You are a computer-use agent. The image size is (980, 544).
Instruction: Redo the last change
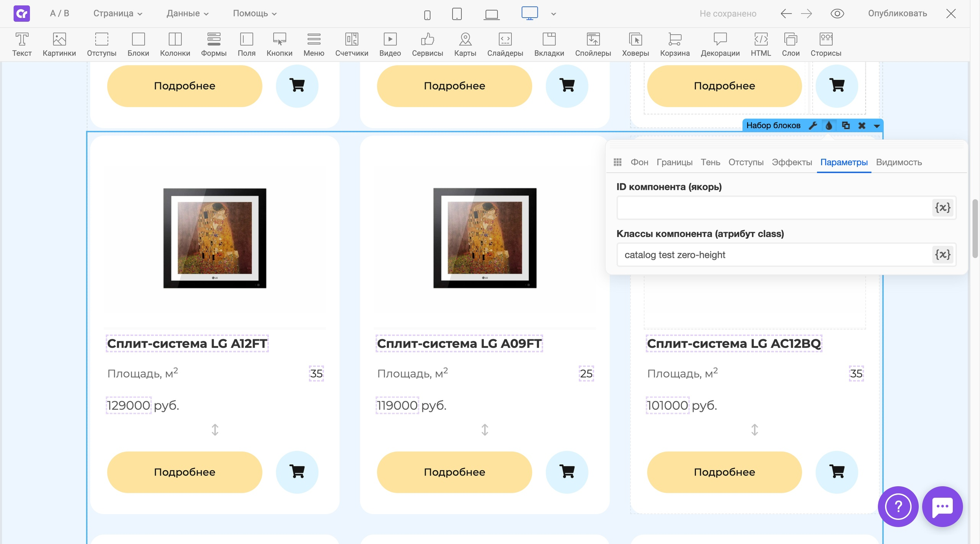[x=806, y=14]
